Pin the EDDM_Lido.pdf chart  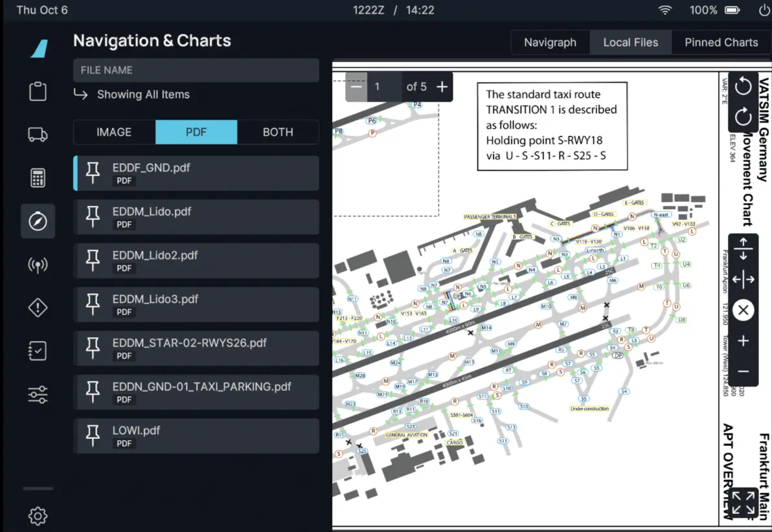pos(93,217)
